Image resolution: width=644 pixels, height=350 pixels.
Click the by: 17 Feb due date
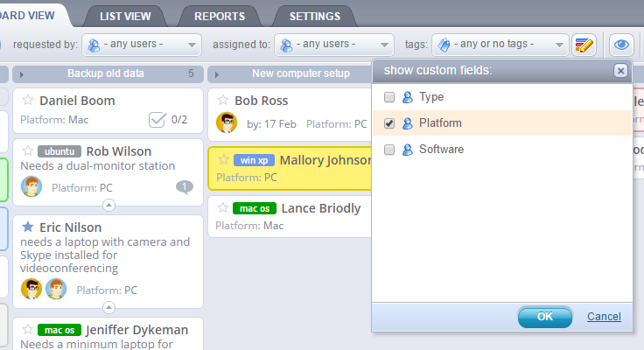tap(271, 124)
